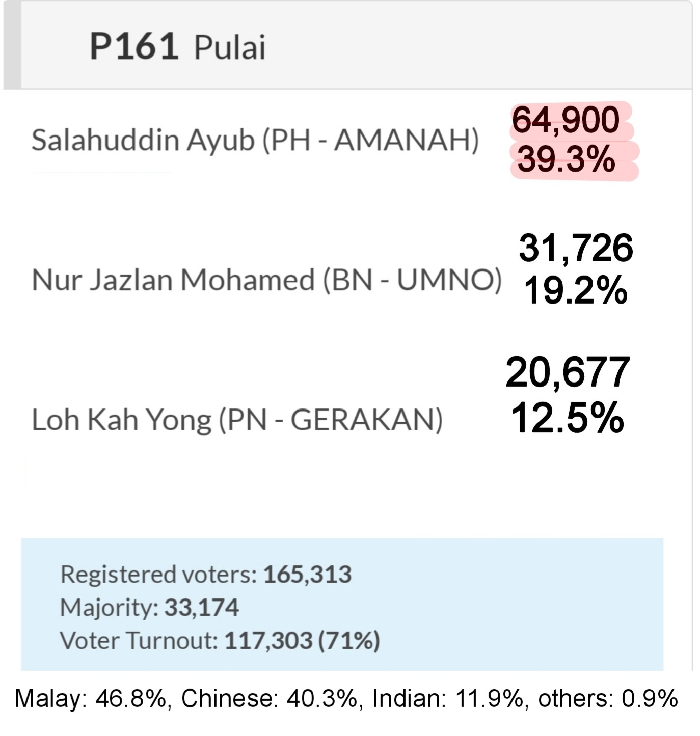Select candidate Salahuddin Ayub (PH - AMANAH)
700x736 pixels.
pyautogui.click(x=255, y=140)
